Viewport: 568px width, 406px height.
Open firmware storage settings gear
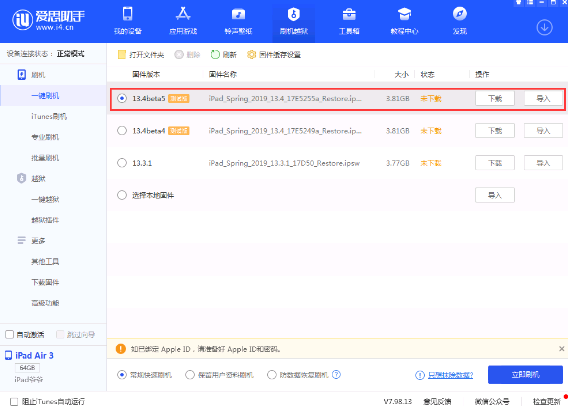click(x=251, y=55)
